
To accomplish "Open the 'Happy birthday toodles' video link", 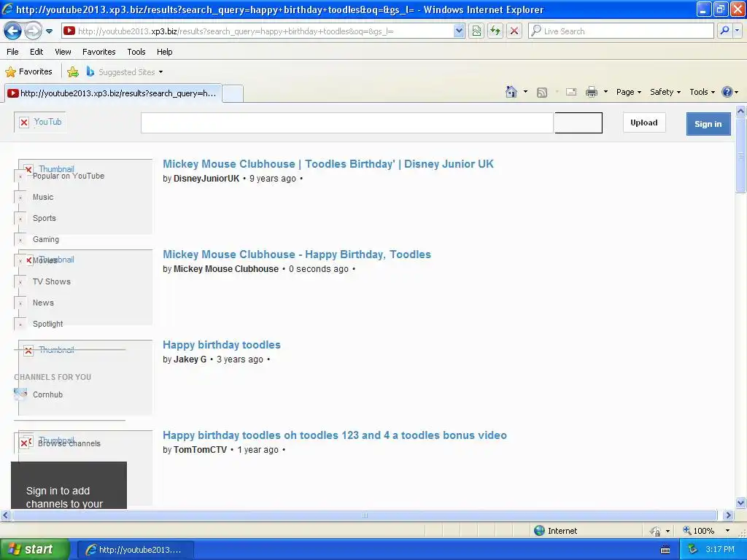I will tap(222, 345).
